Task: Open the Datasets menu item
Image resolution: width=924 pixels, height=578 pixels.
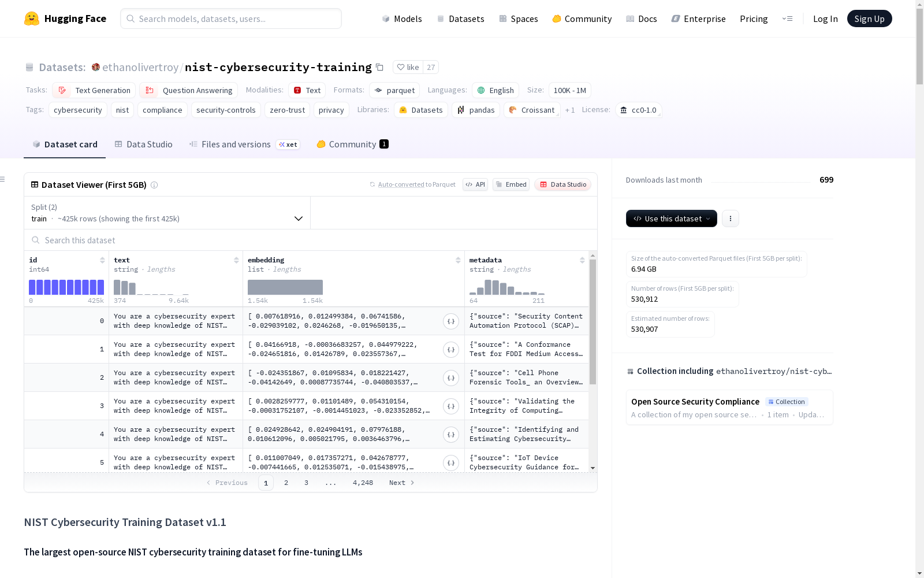Action: pyautogui.click(x=460, y=18)
